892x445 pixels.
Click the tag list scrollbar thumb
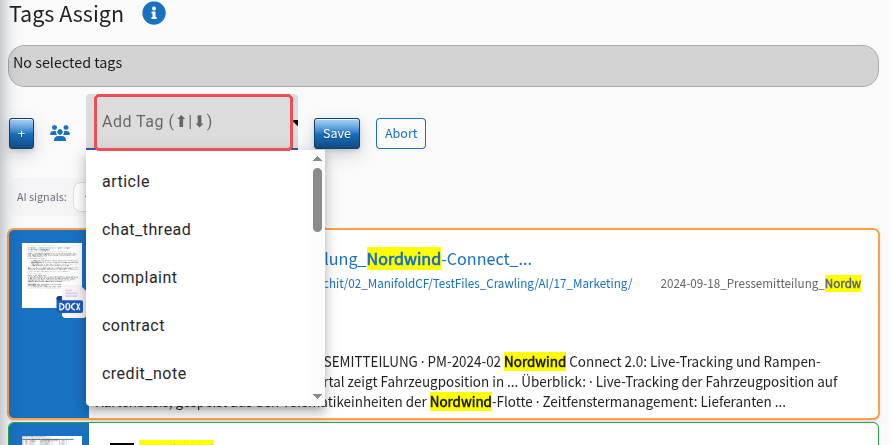tap(317, 200)
